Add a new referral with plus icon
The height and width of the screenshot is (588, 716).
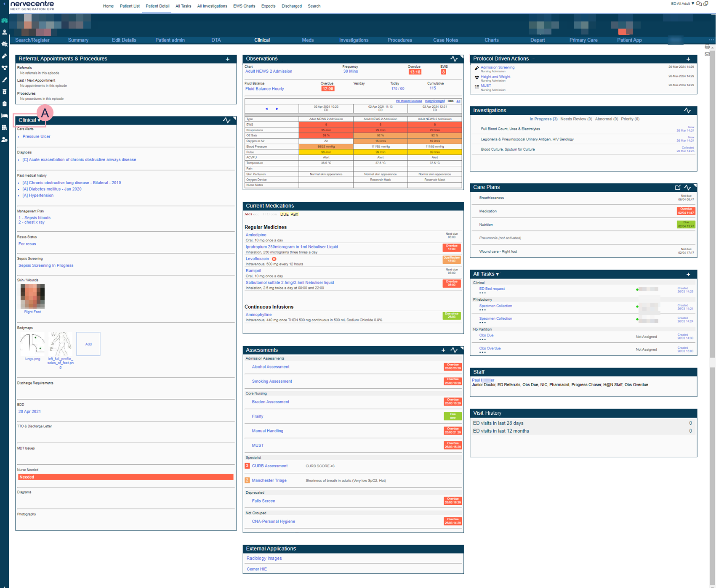(228, 59)
